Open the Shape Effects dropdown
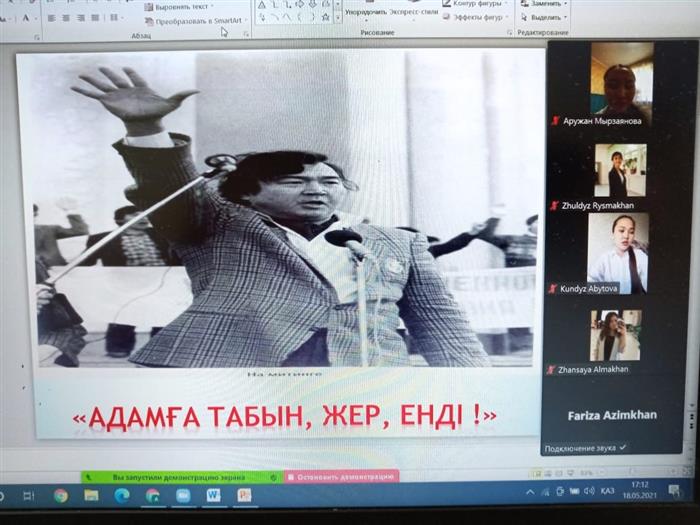 tap(476, 17)
